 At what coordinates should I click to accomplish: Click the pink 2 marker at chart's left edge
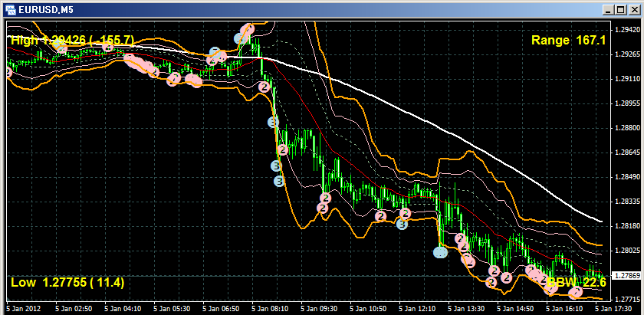pyautogui.click(x=8, y=72)
